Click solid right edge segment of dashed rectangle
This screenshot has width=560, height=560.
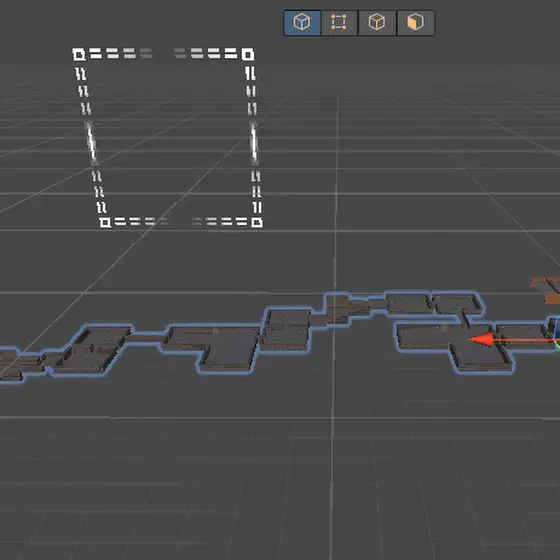(254, 143)
